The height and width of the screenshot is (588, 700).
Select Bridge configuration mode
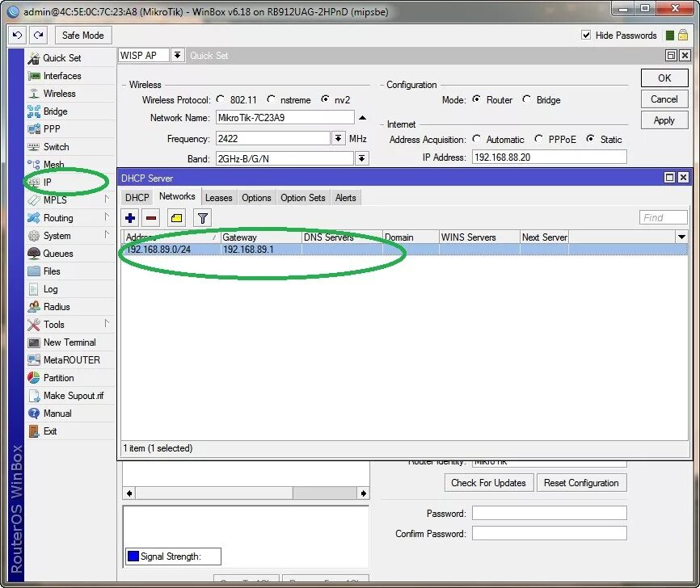(527, 99)
